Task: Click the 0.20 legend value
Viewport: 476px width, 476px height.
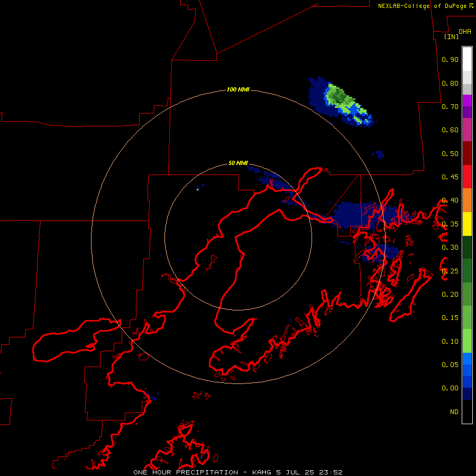Action: tap(450, 295)
